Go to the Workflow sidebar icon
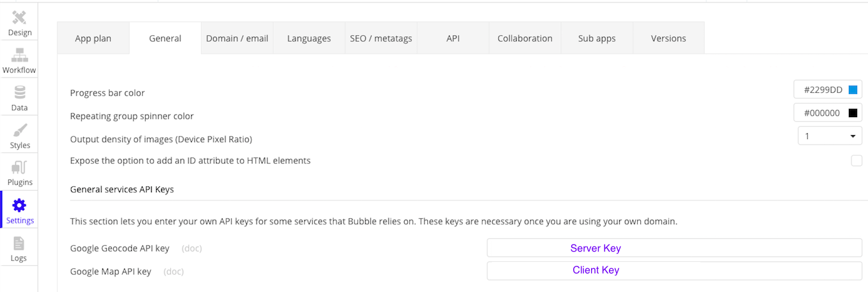 tap(19, 56)
